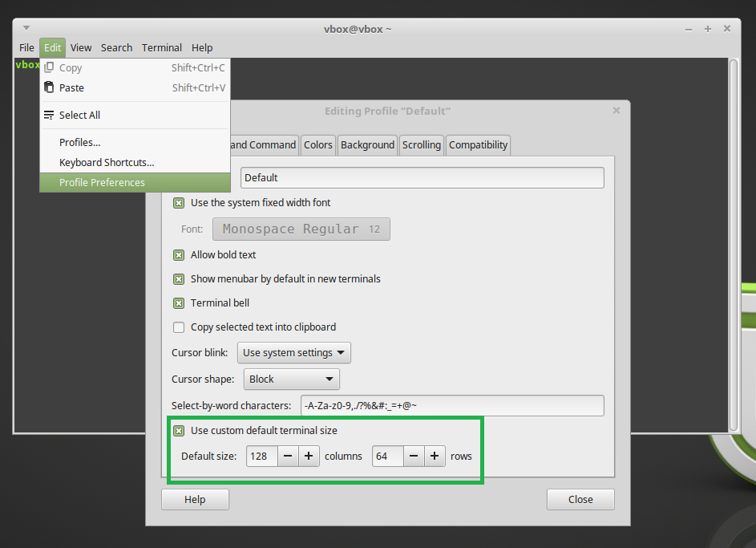Switch to the Title and Command tab

pyautogui.click(x=264, y=144)
